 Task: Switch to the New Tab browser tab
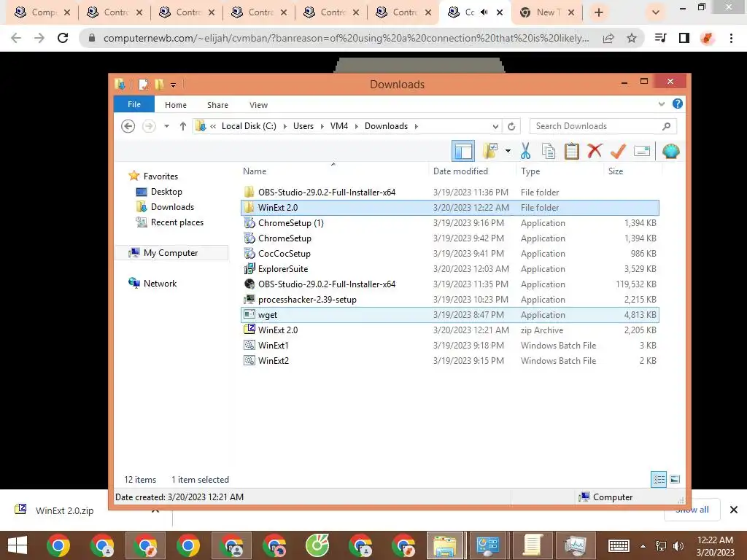pos(546,12)
